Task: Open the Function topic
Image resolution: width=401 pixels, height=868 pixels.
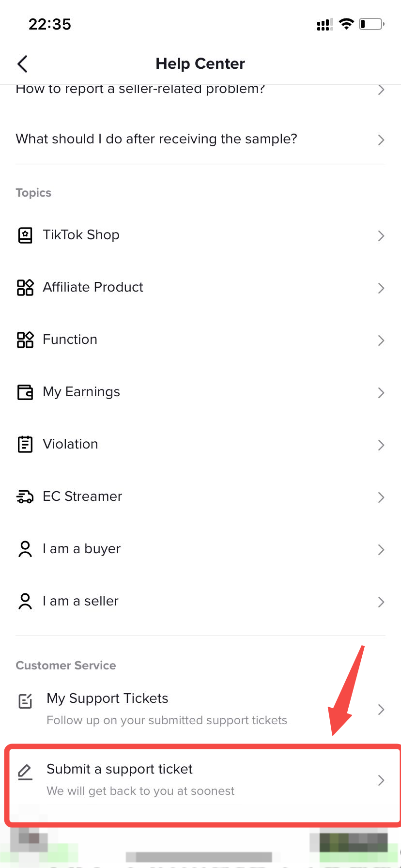Action: 70,340
